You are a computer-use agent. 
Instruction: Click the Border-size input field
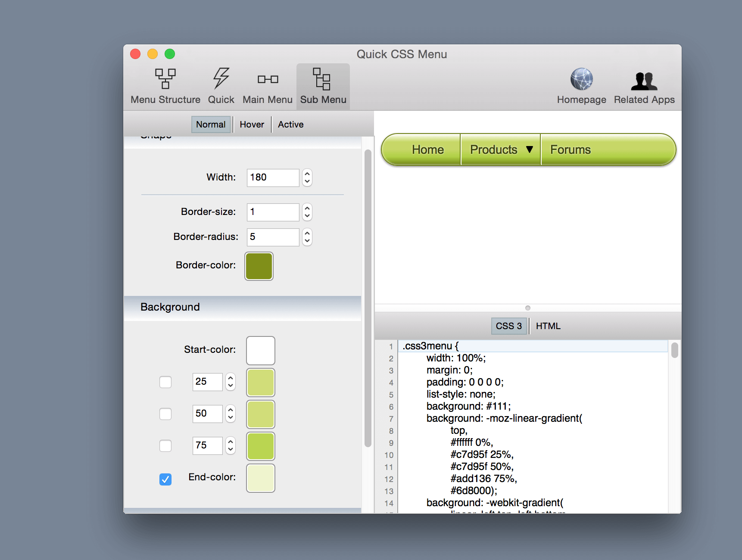(x=273, y=212)
